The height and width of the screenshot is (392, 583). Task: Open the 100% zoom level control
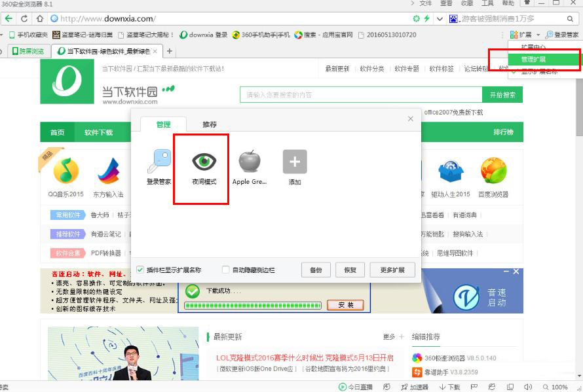559,387
